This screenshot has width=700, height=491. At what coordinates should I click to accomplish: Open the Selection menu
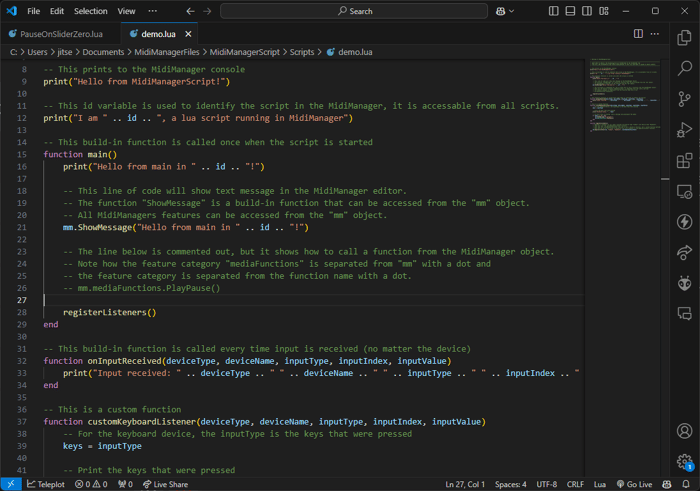point(91,11)
